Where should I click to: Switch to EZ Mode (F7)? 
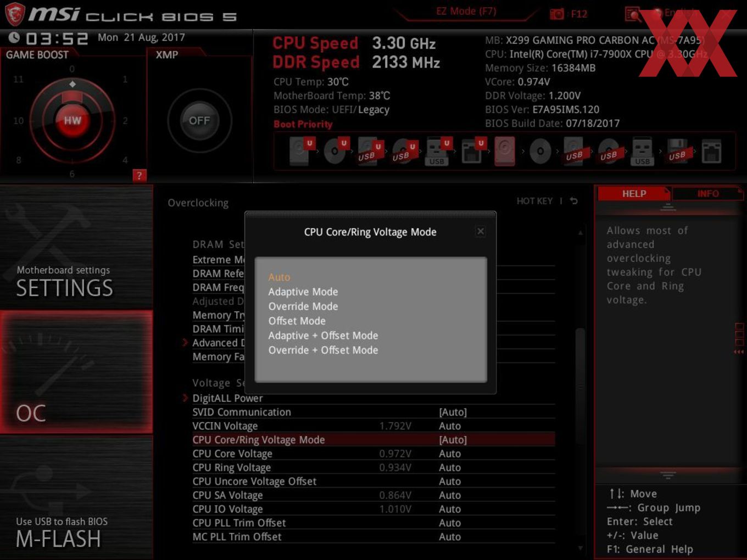(x=466, y=11)
